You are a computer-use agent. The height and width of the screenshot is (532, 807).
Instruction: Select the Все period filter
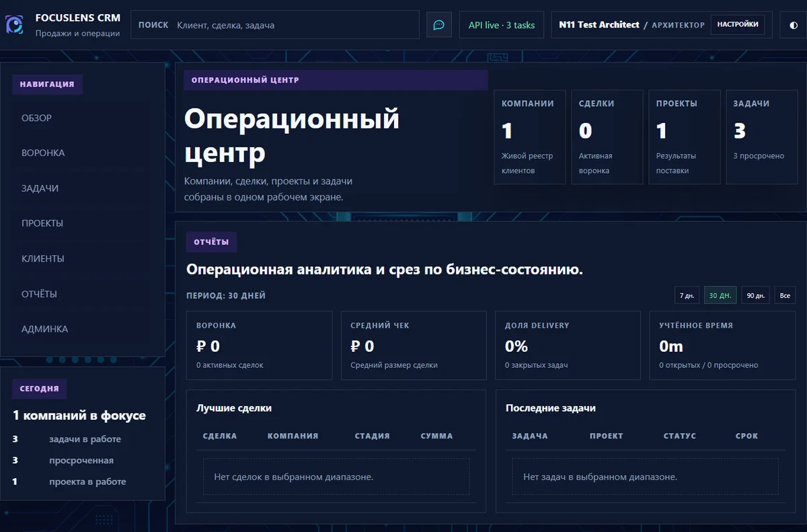785,295
